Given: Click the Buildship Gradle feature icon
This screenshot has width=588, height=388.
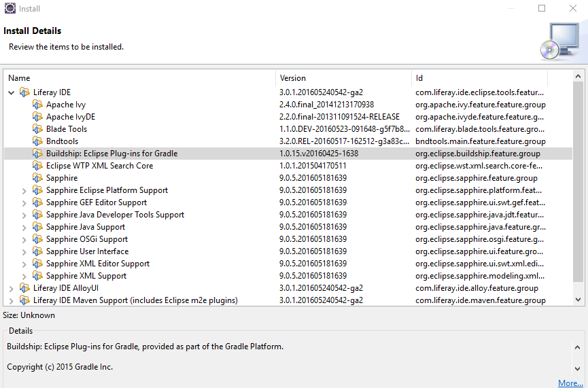Looking at the screenshot, I should [37, 154].
